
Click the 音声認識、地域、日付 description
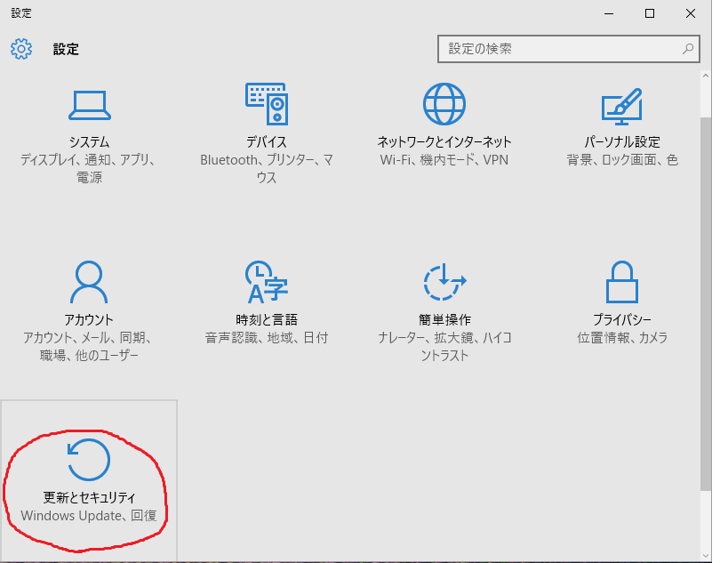pyautogui.click(x=267, y=338)
